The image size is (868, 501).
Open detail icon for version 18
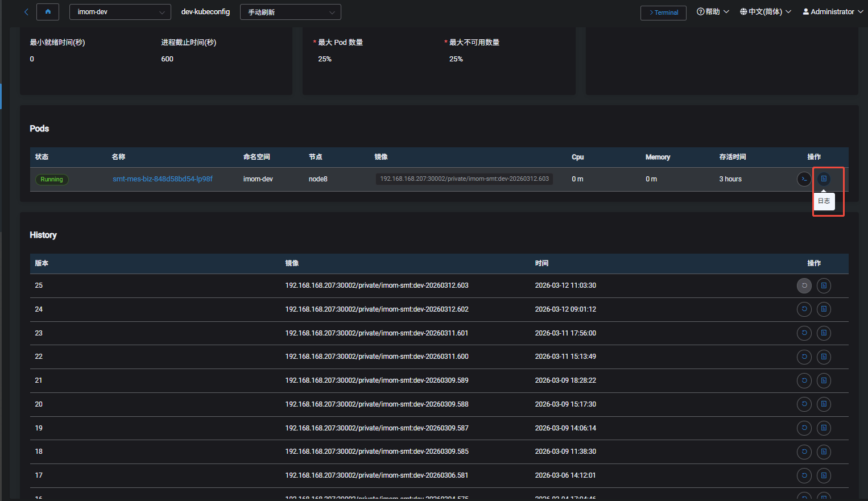(824, 452)
